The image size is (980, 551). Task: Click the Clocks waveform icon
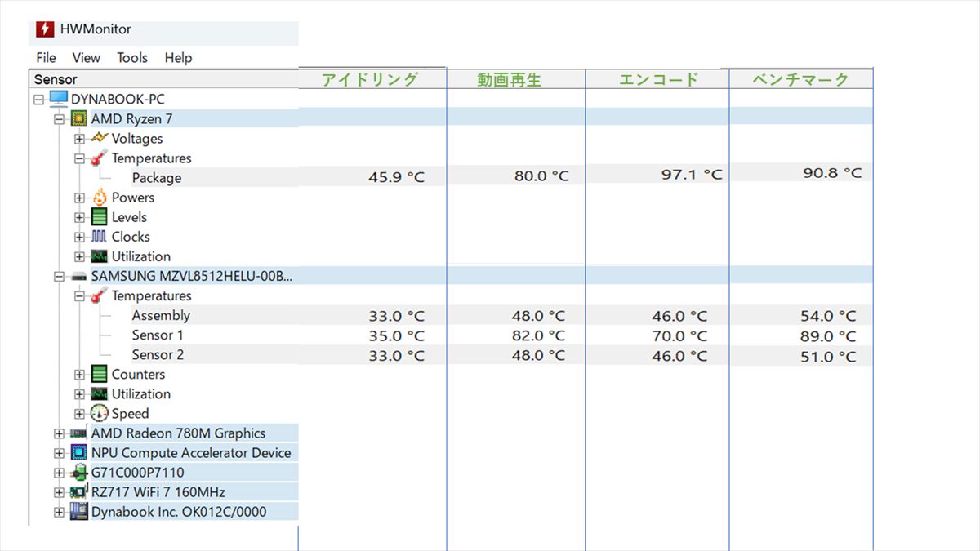pos(99,237)
